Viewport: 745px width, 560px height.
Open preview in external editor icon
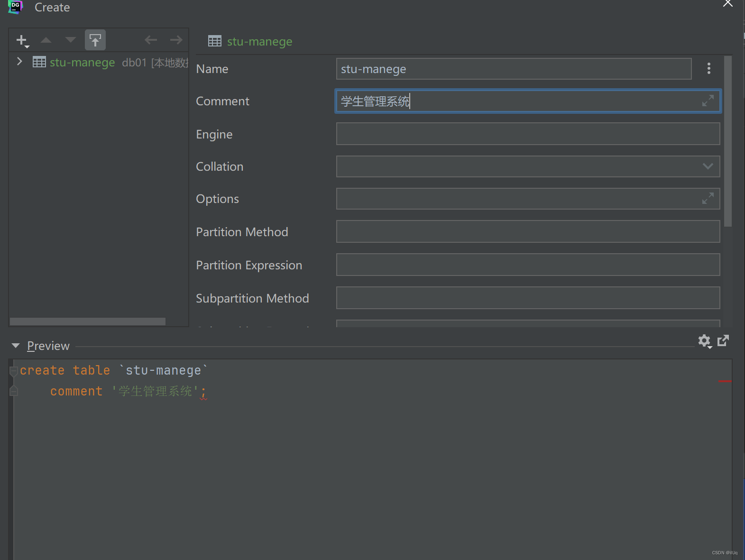pos(723,340)
